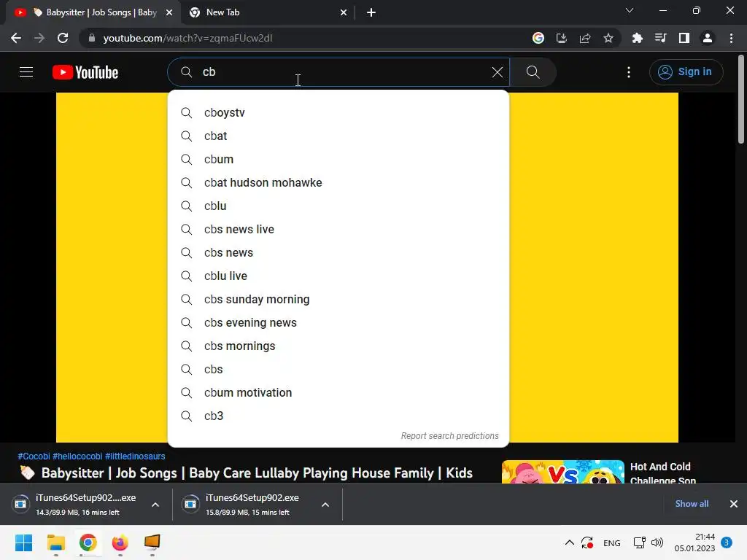Image resolution: width=747 pixels, height=560 pixels.
Task: Open the YouTube guide hamburger menu
Action: pos(26,72)
